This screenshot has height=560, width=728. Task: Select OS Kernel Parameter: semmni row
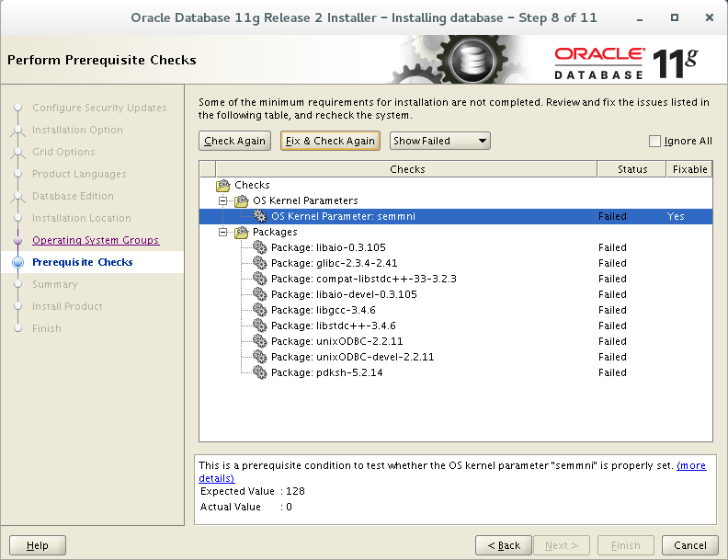(x=456, y=216)
